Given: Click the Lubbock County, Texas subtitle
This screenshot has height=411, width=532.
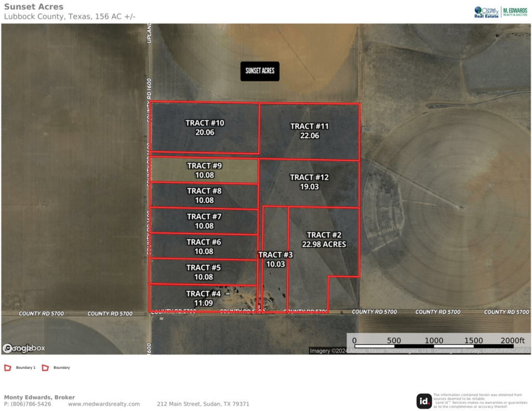Looking at the screenshot, I should pyautogui.click(x=69, y=16).
